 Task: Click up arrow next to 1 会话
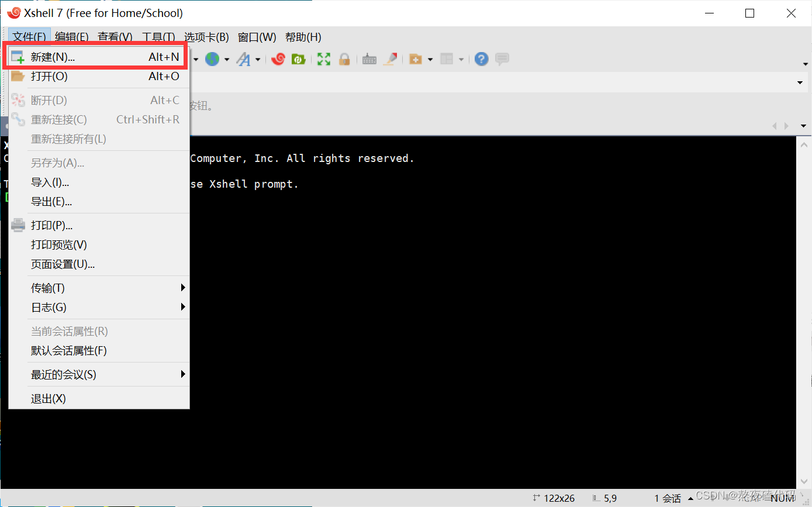click(x=690, y=498)
